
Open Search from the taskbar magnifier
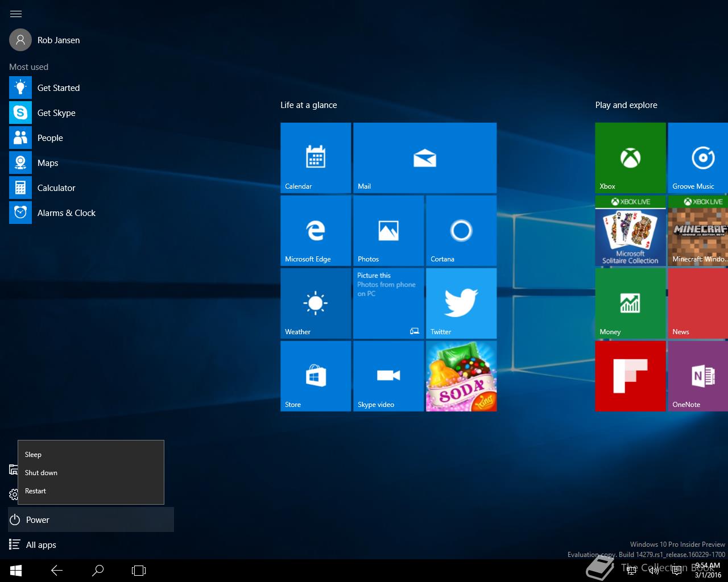(x=98, y=571)
